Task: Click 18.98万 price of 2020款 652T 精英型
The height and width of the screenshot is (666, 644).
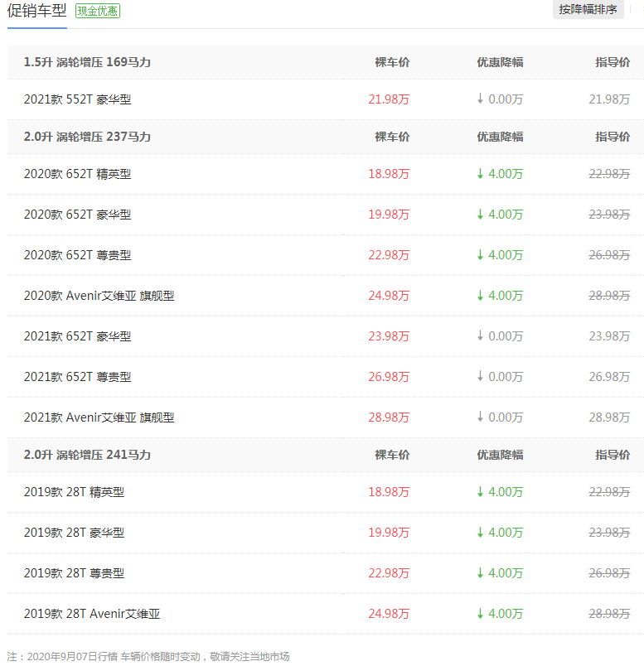Action: pyautogui.click(x=389, y=174)
